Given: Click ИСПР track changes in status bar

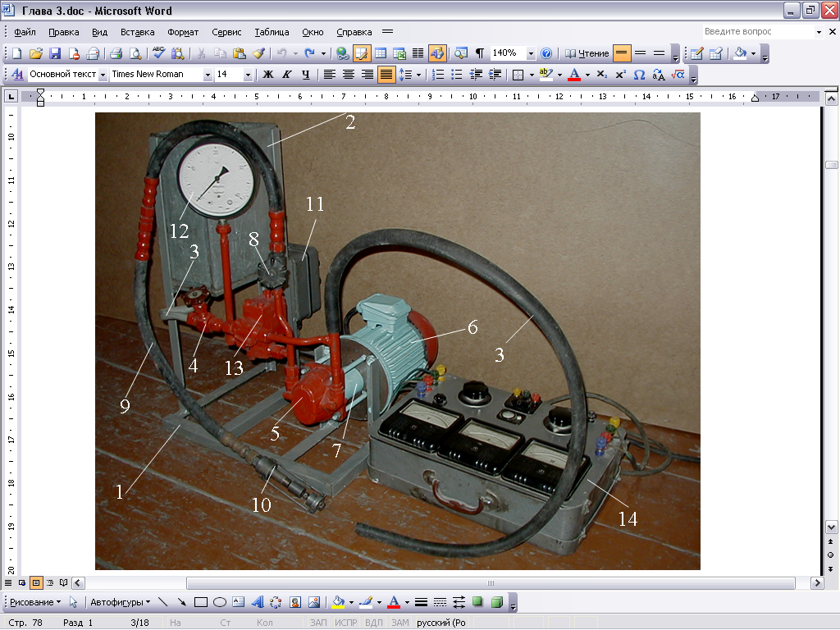Looking at the screenshot, I should [x=345, y=623].
